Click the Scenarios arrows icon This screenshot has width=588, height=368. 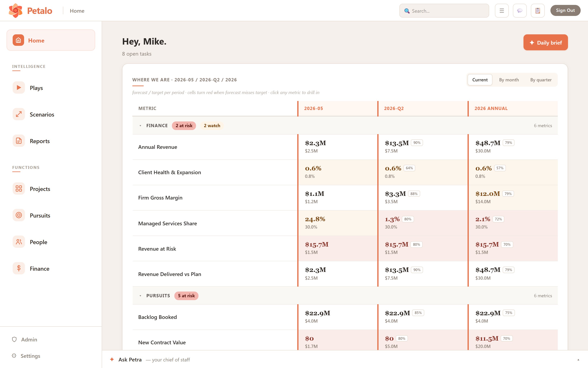(x=19, y=114)
